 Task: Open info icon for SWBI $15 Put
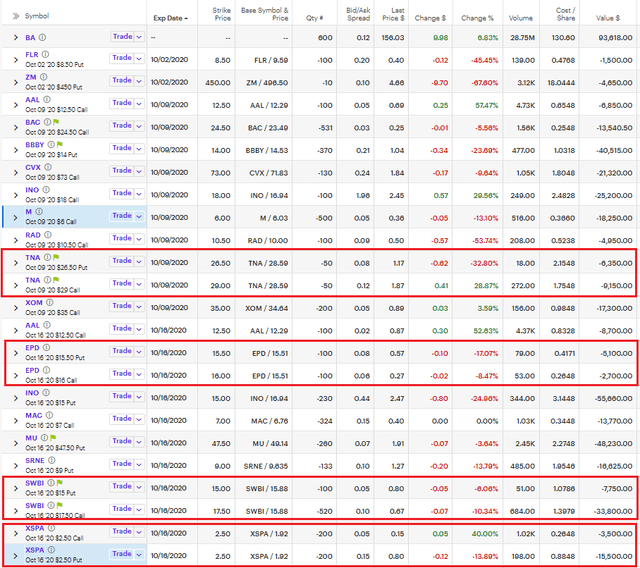pyautogui.click(x=51, y=483)
